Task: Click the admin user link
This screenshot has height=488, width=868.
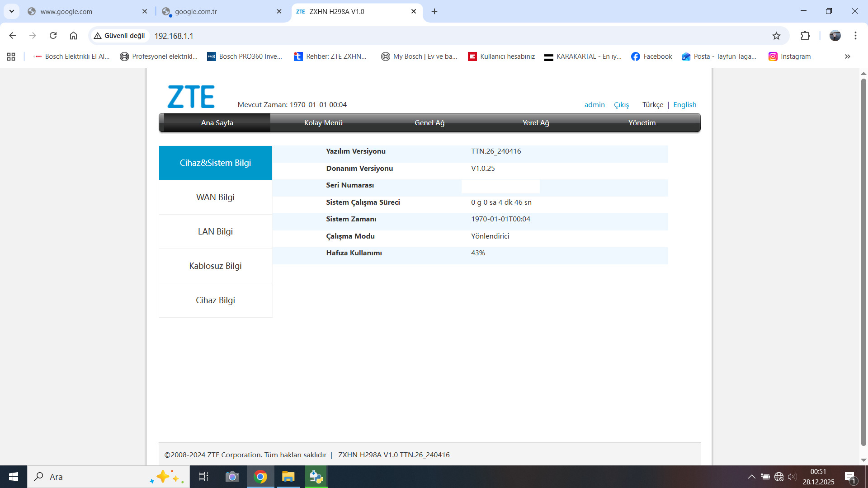Action: pyautogui.click(x=594, y=105)
